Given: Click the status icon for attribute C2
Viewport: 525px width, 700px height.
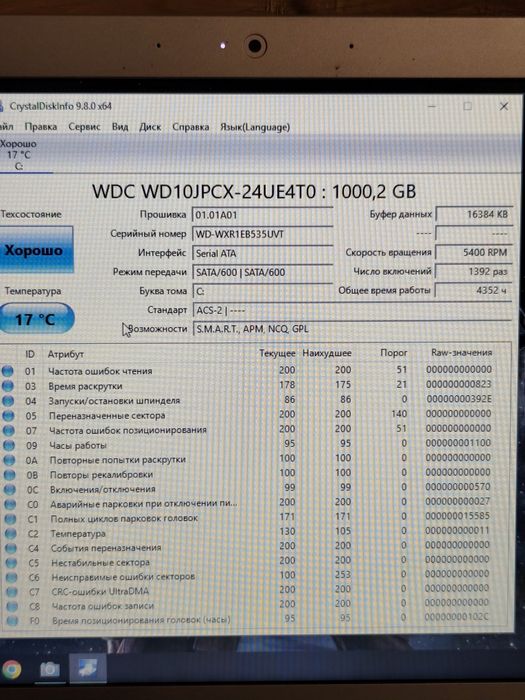Looking at the screenshot, I should coord(11,533).
